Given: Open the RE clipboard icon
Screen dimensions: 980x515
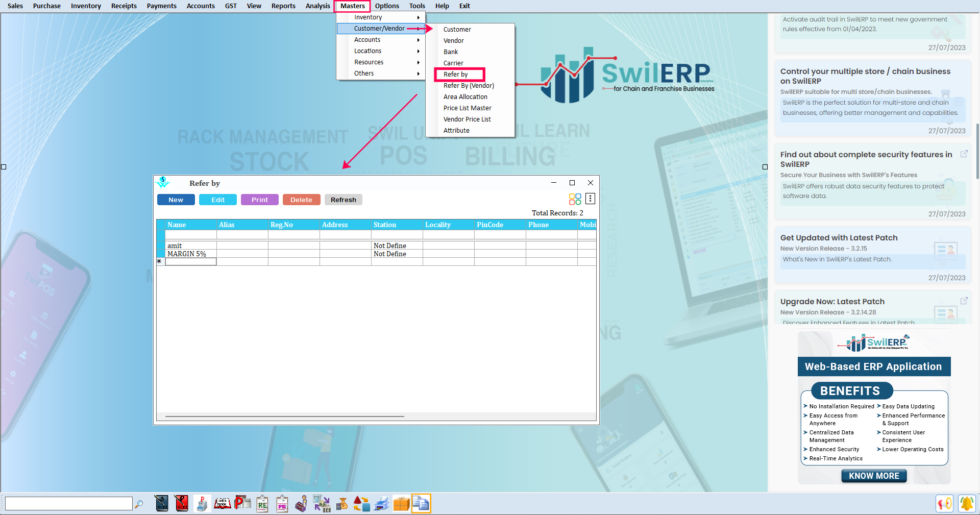Looking at the screenshot, I should 262,504.
